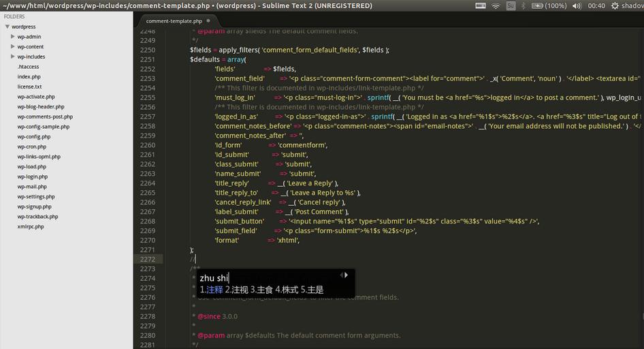Click the 'comment_field' array key

coord(240,78)
